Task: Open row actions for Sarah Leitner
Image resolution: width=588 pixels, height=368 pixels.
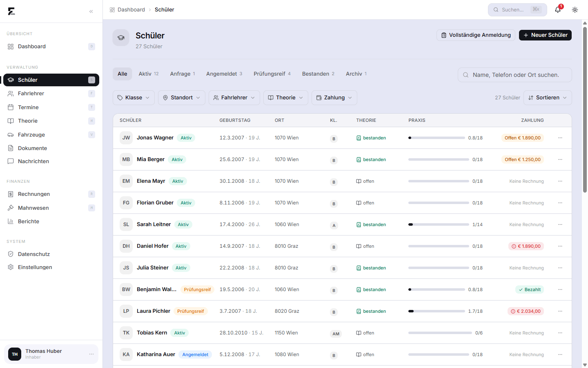Action: click(560, 224)
